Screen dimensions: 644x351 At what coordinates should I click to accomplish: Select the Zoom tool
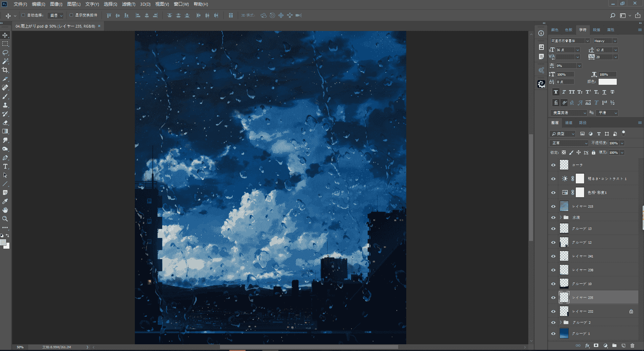[x=5, y=219]
